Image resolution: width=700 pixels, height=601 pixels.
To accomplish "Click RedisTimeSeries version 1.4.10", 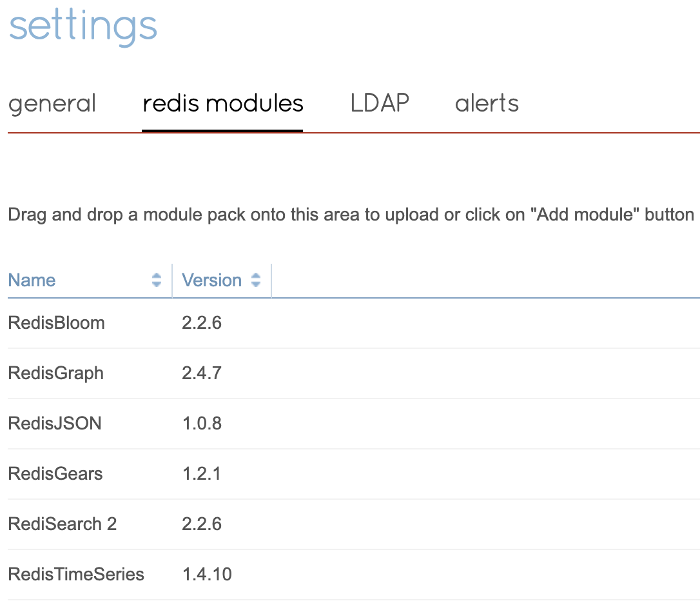I will pyautogui.click(x=207, y=575).
